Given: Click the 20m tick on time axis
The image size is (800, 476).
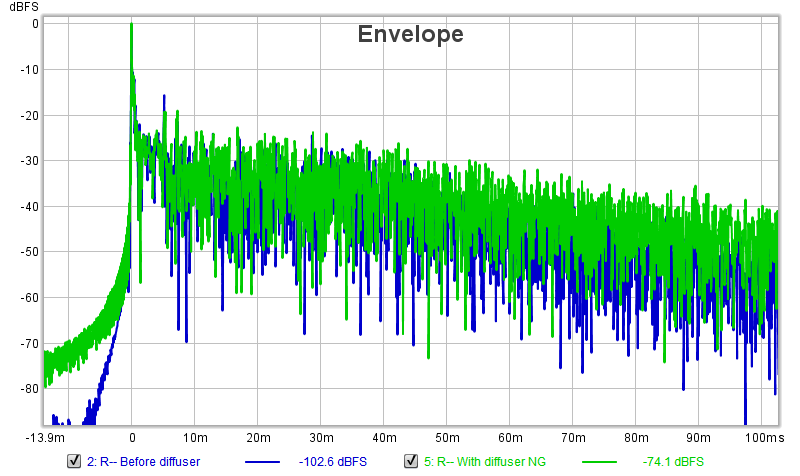Looking at the screenshot, I should tap(258, 438).
